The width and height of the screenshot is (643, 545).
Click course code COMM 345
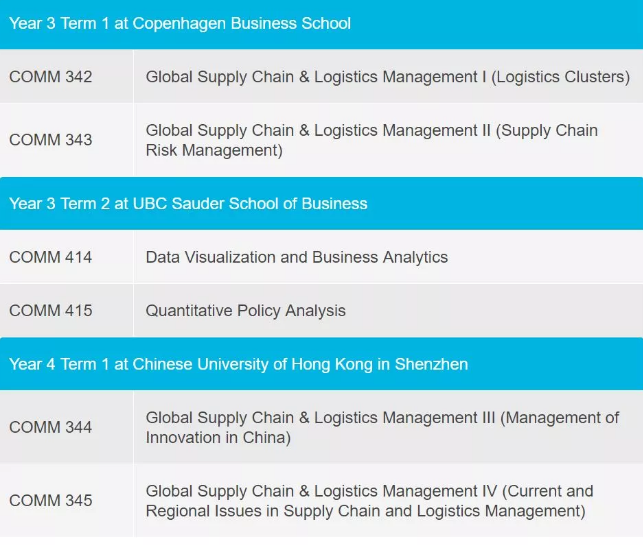tap(51, 500)
